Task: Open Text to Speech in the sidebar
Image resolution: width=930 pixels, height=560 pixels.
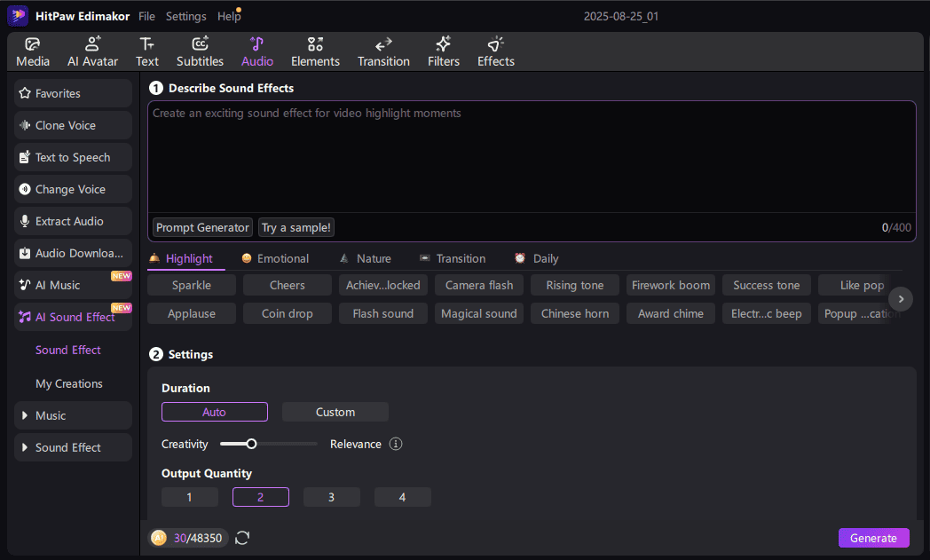Action: pyautogui.click(x=73, y=157)
